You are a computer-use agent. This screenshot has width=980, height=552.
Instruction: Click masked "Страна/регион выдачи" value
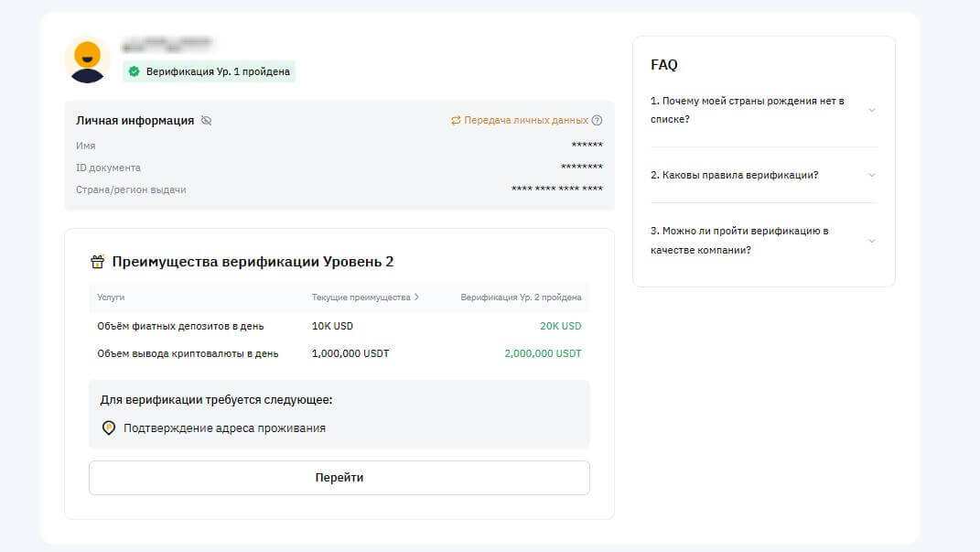coord(556,189)
